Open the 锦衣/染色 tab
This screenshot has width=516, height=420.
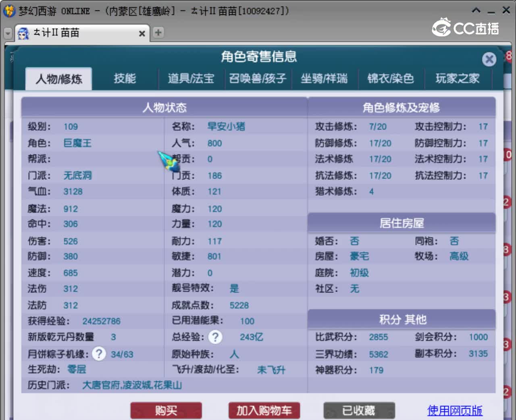pos(391,78)
